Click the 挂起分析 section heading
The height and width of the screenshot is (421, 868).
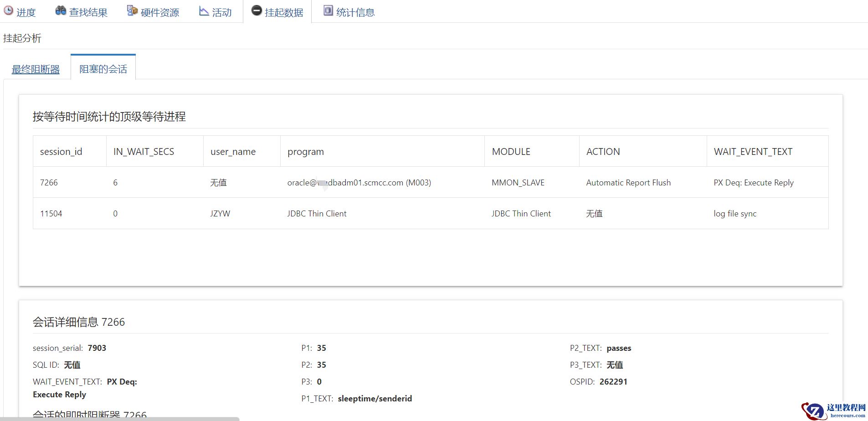(x=22, y=38)
